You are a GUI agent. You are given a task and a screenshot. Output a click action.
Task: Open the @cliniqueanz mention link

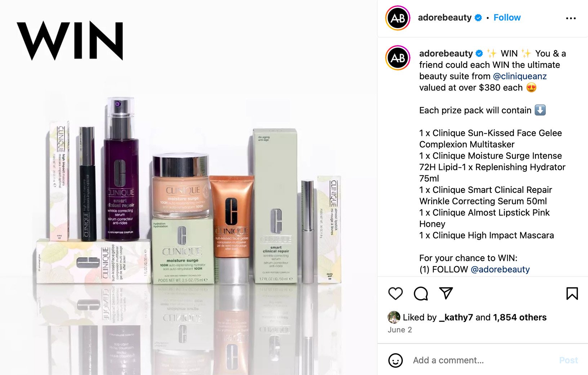(520, 76)
